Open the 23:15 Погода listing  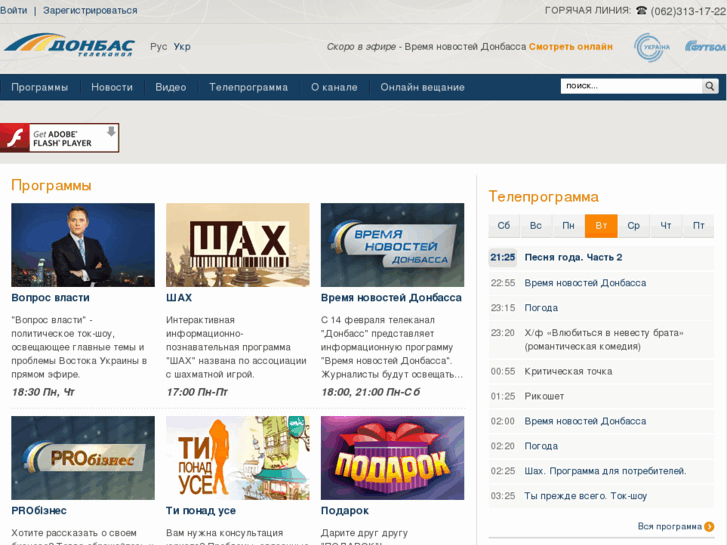coord(541,308)
